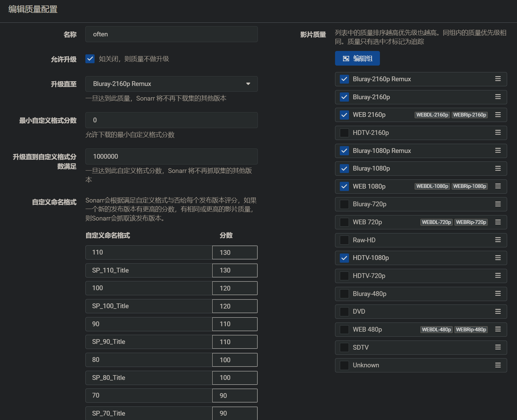This screenshot has width=517, height=420.
Task: Click the 名称 field containing often
Action: click(x=171, y=34)
